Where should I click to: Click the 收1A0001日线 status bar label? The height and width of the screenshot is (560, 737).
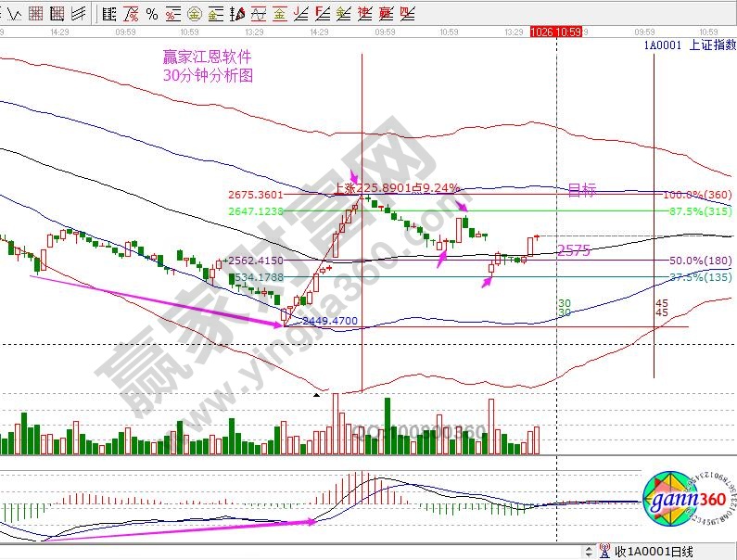[654, 552]
